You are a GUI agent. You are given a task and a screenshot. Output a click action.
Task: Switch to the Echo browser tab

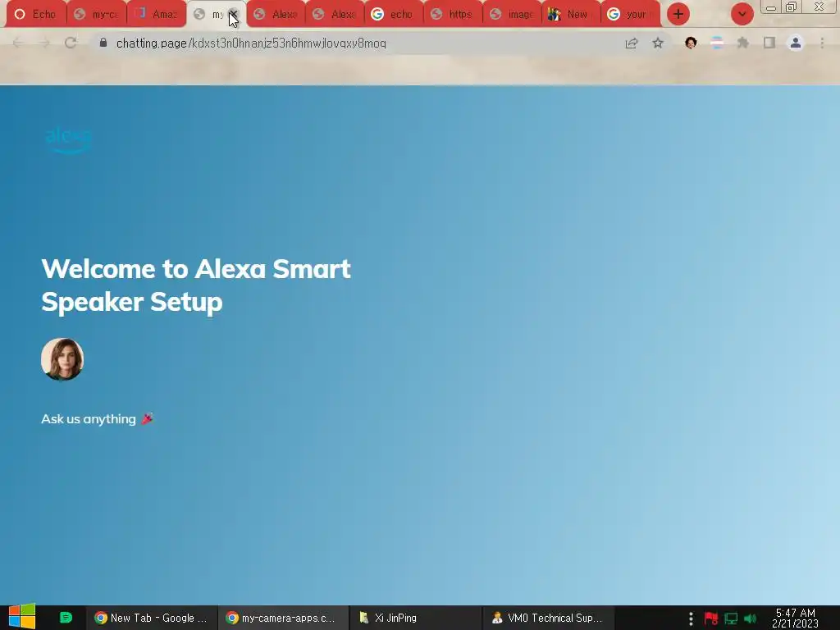[36, 15]
